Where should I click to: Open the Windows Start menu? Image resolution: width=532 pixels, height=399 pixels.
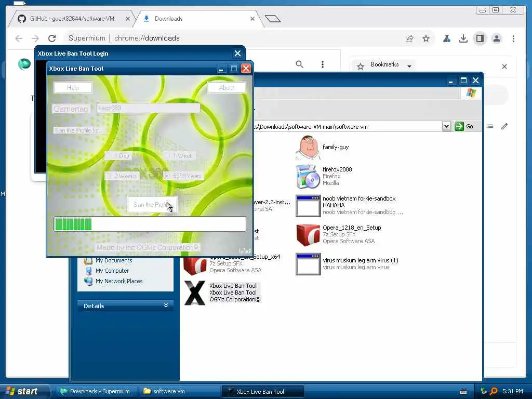click(x=24, y=391)
